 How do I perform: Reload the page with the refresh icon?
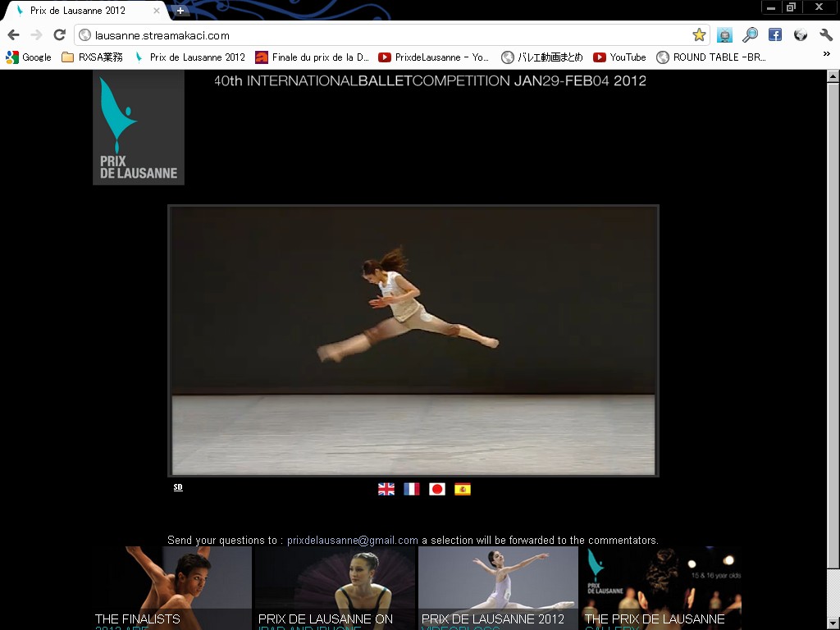59,35
